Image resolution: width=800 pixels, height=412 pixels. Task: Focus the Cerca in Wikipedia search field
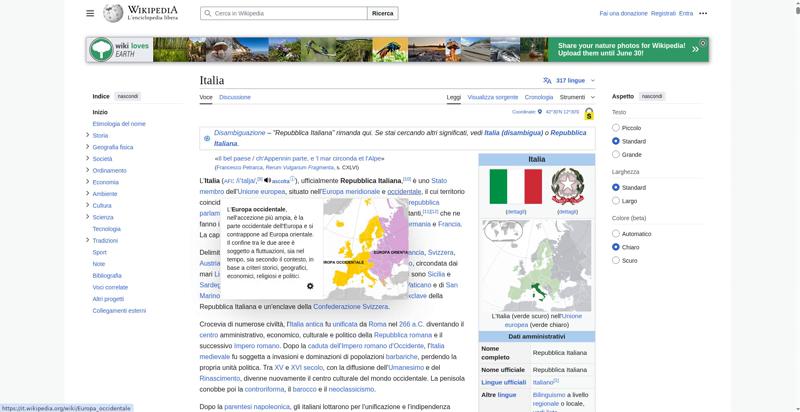pyautogui.click(x=284, y=13)
